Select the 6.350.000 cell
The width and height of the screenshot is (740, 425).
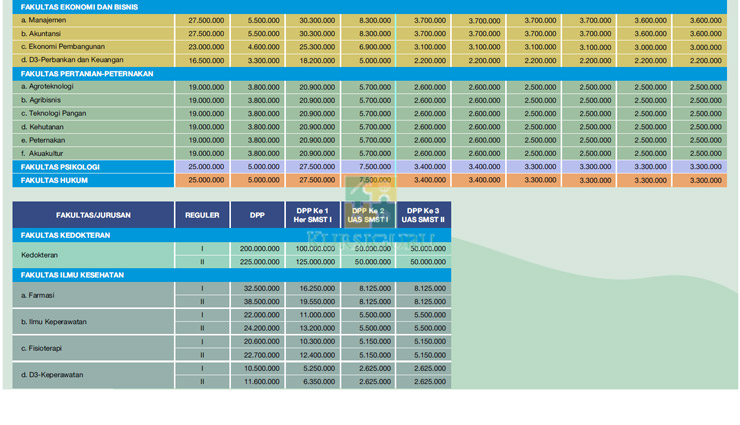tap(319, 381)
